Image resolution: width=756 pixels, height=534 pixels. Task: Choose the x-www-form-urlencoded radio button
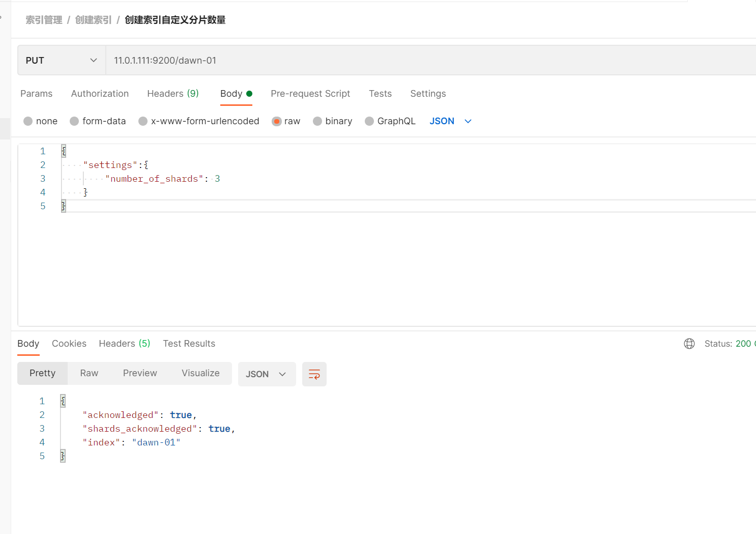(143, 121)
